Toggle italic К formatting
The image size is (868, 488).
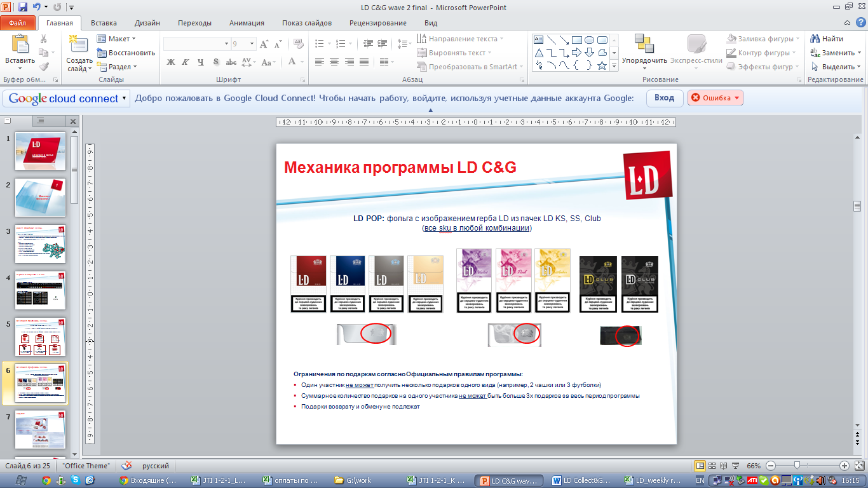(186, 62)
